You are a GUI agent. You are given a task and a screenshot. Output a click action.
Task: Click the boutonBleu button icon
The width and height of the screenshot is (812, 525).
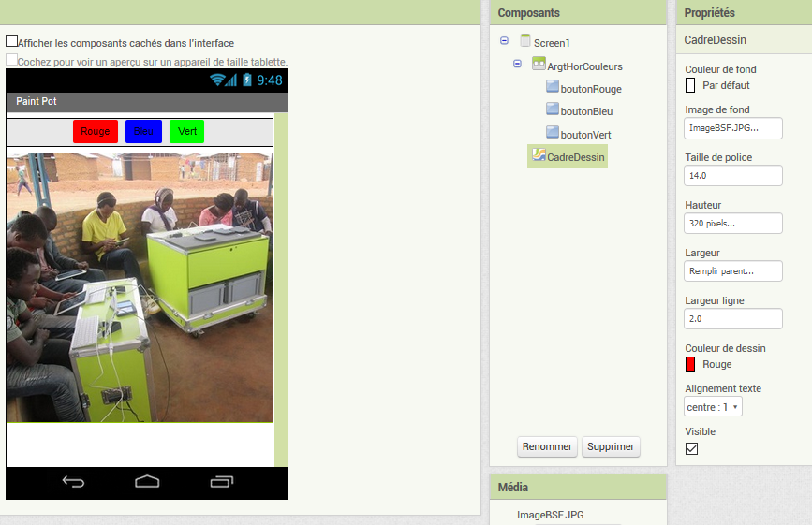tap(553, 109)
